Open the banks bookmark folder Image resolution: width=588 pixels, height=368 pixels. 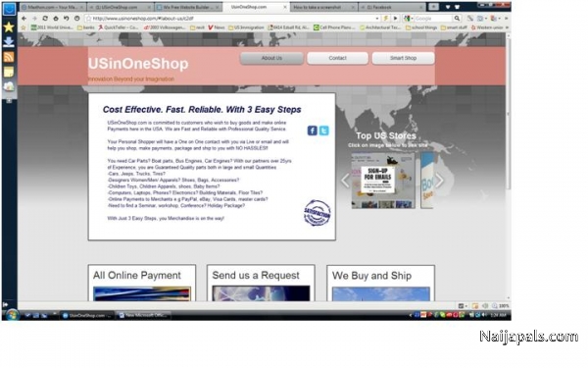coord(86,27)
